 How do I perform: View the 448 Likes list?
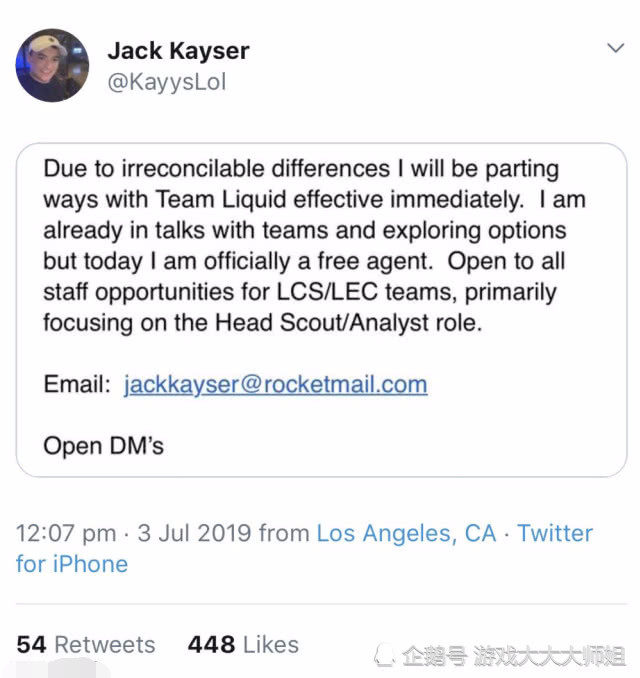pos(243,645)
